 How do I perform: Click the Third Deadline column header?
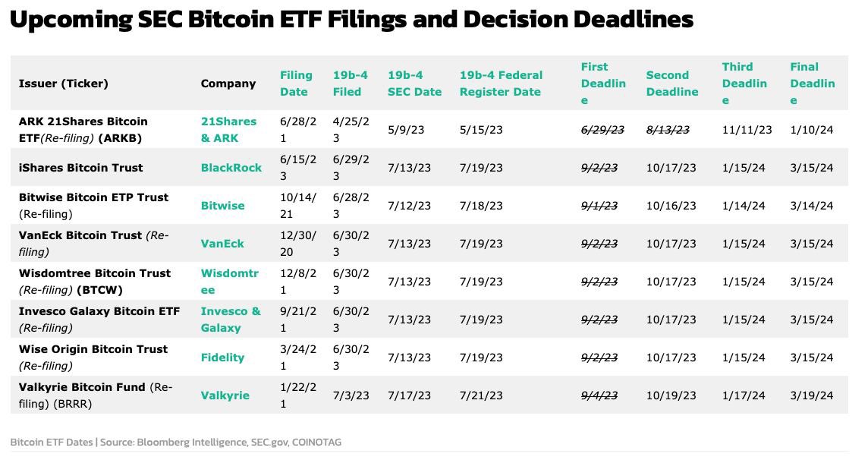(x=744, y=84)
